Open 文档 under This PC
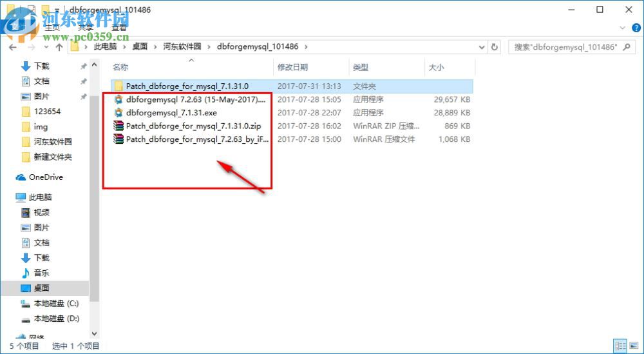Screen dimensions: 644x354 click(x=41, y=242)
